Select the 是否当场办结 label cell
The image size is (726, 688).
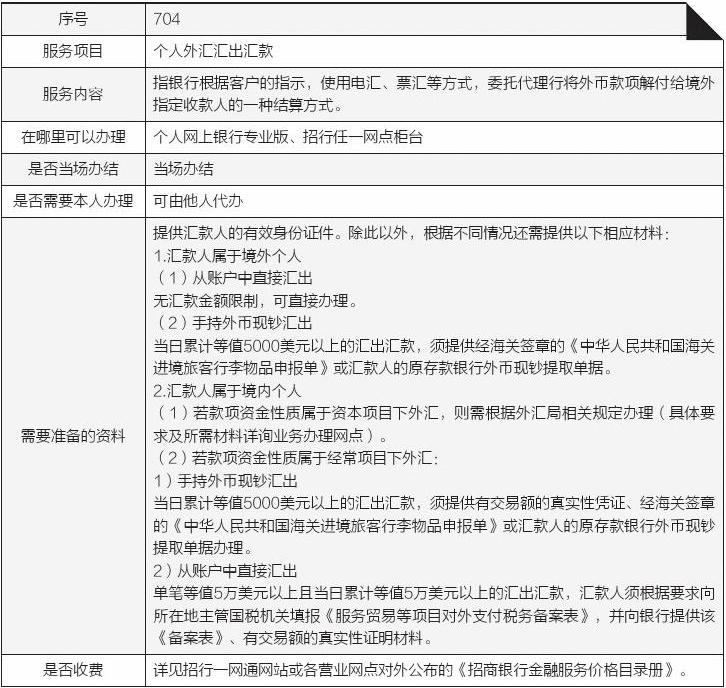coord(72,168)
